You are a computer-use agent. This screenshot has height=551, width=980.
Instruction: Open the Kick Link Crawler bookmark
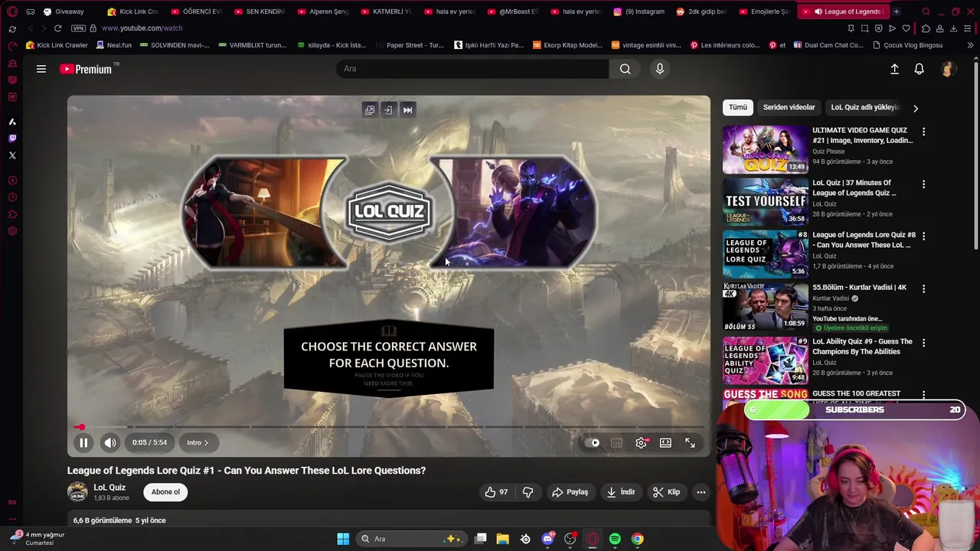pyautogui.click(x=57, y=45)
